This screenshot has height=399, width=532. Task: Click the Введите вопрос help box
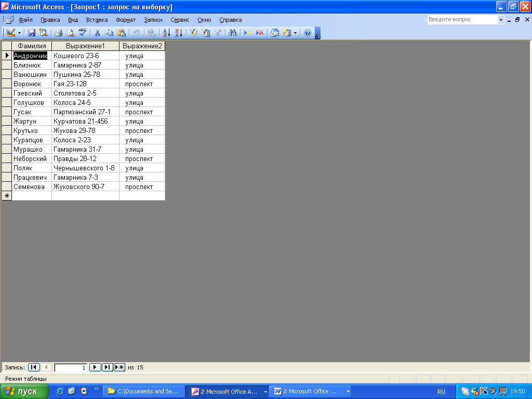[462, 20]
